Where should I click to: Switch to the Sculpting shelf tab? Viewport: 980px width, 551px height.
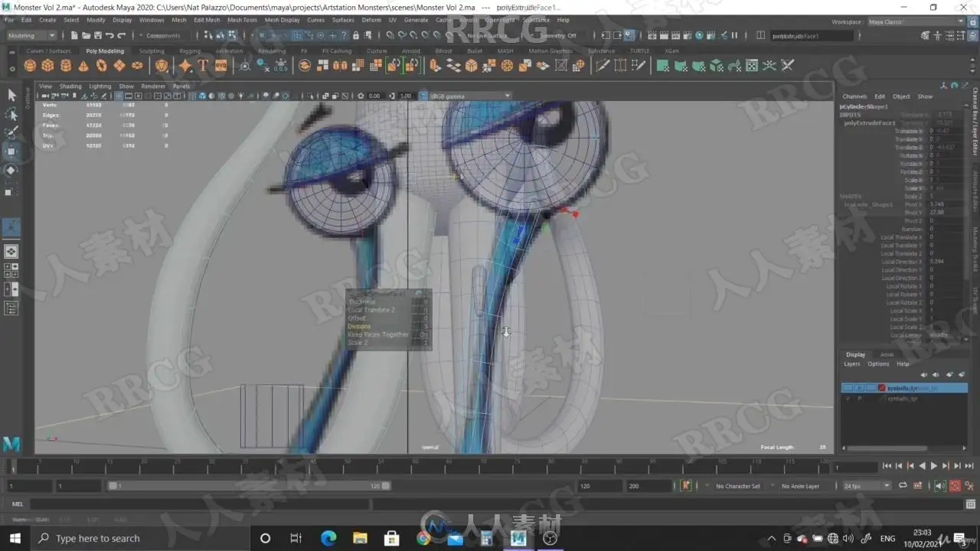[152, 51]
